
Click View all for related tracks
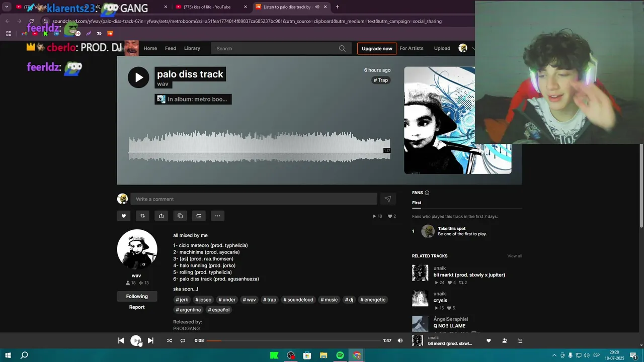[515, 256]
